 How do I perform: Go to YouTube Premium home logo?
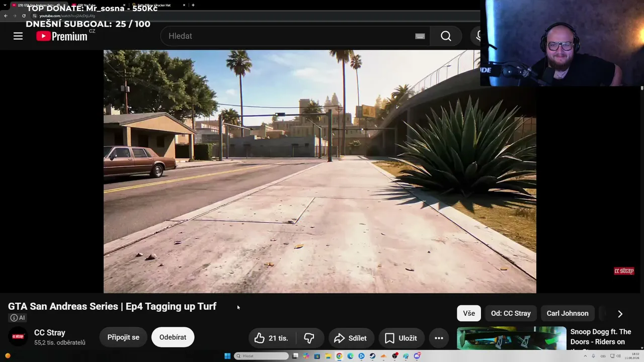tap(62, 36)
